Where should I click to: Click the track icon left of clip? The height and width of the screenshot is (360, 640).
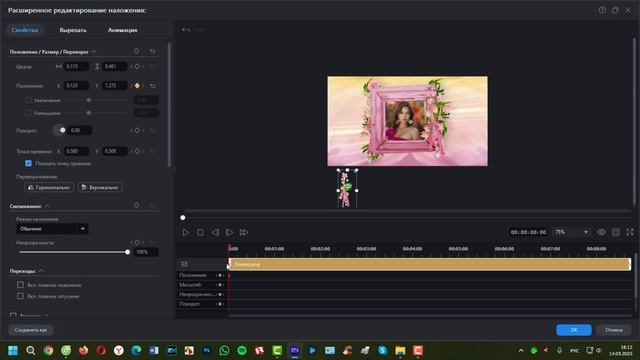coord(184,264)
